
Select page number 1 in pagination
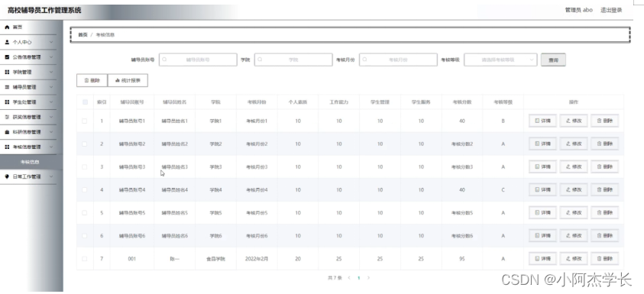pyautogui.click(x=358, y=278)
